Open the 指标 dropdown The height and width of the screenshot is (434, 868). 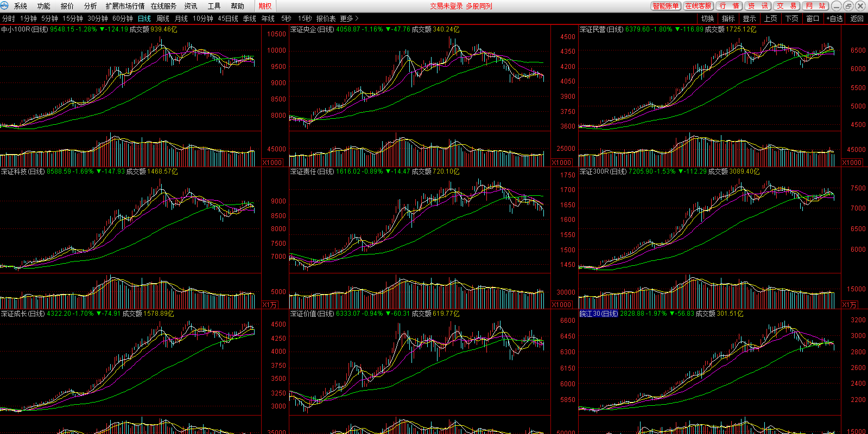(728, 18)
